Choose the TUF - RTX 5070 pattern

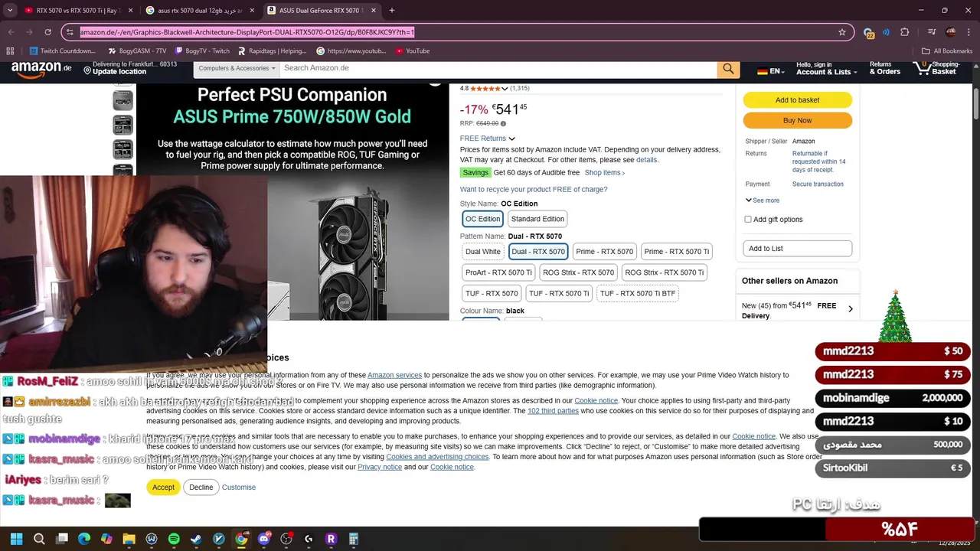(492, 294)
